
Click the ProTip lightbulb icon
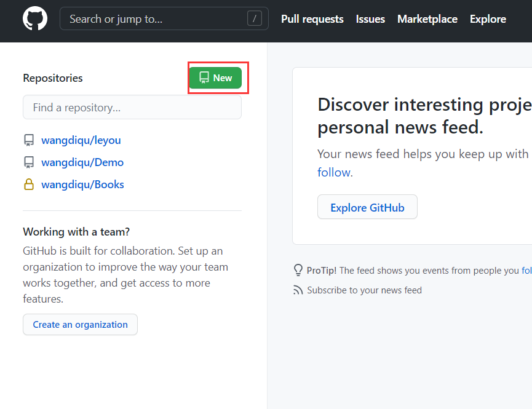coord(298,270)
